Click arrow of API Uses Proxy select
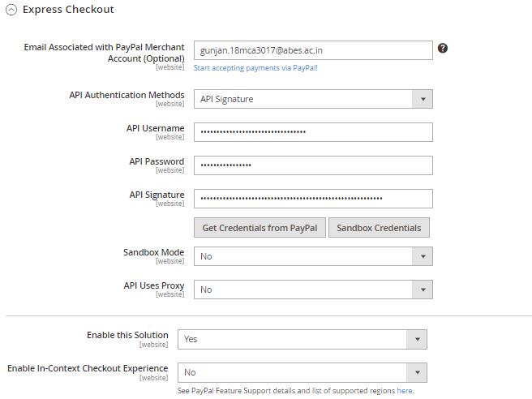 click(422, 290)
